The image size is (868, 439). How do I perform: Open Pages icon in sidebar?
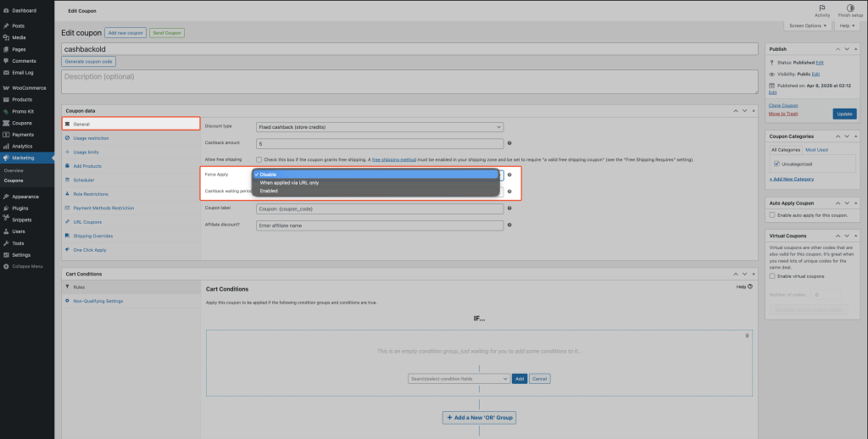6,49
